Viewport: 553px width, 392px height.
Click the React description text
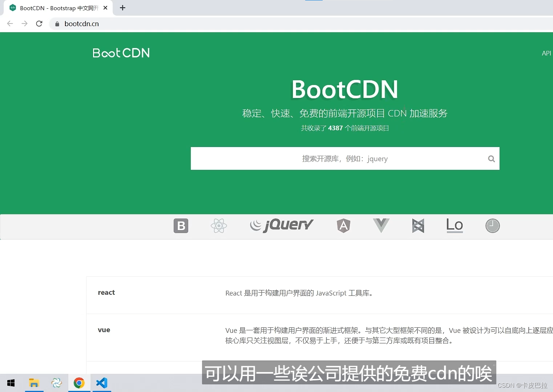click(299, 293)
